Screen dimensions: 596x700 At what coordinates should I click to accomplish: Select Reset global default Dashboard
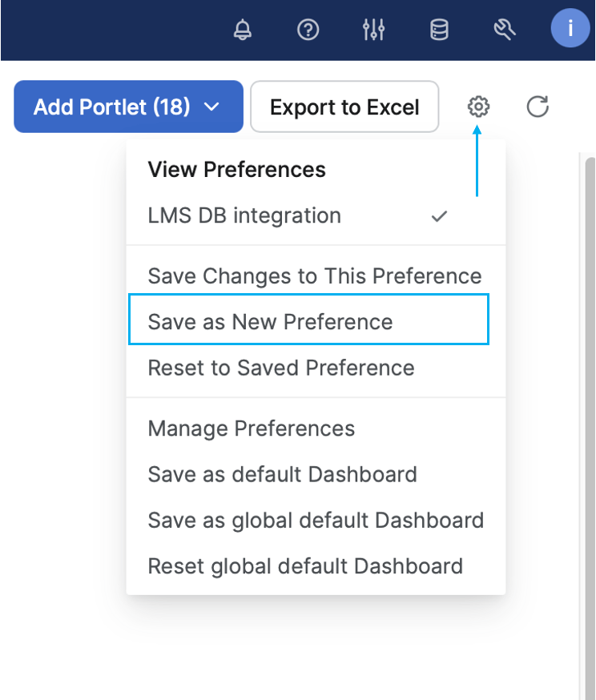pyautogui.click(x=305, y=566)
